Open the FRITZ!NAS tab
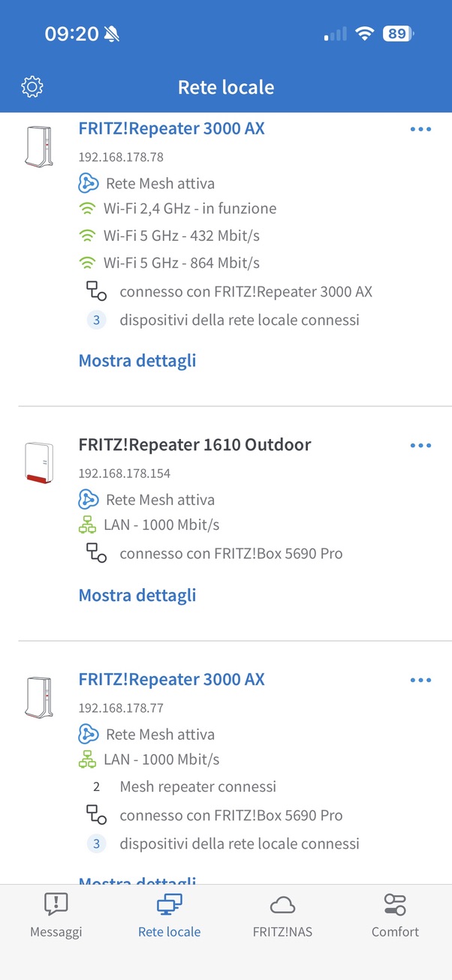This screenshot has width=452, height=980. pyautogui.click(x=282, y=915)
